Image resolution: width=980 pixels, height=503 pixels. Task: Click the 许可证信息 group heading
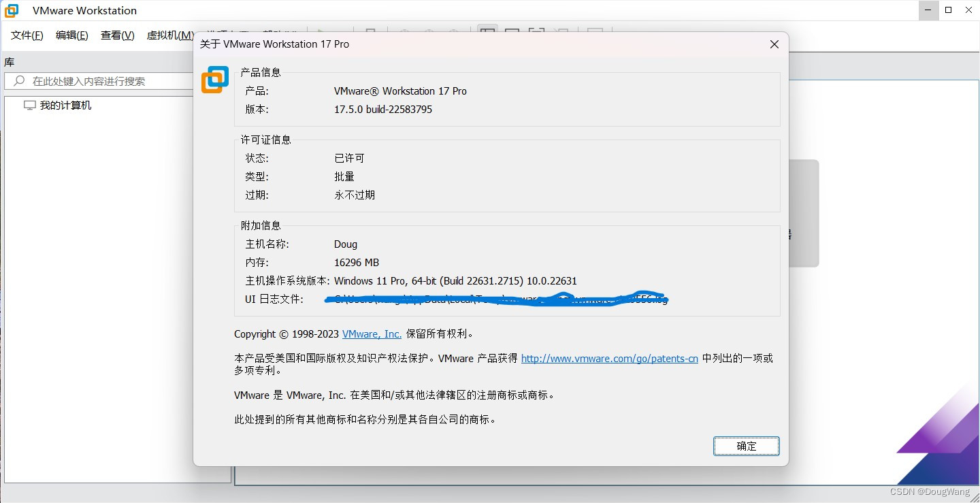[x=265, y=140]
